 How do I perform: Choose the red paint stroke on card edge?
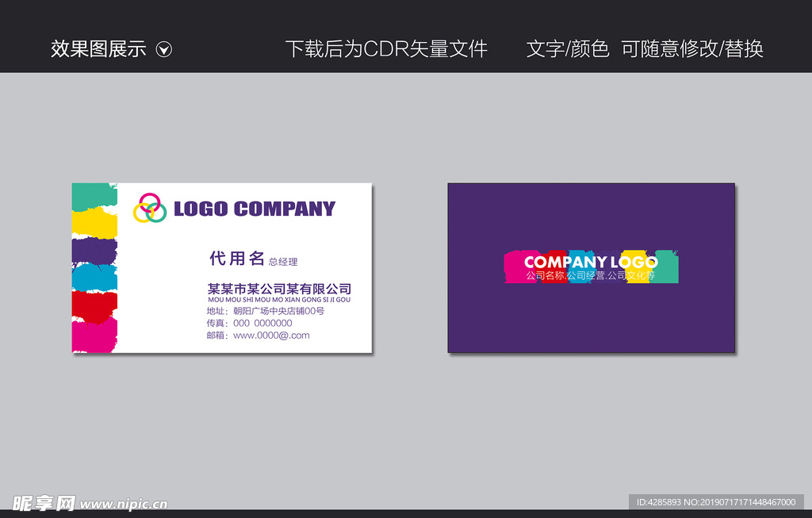(x=94, y=306)
